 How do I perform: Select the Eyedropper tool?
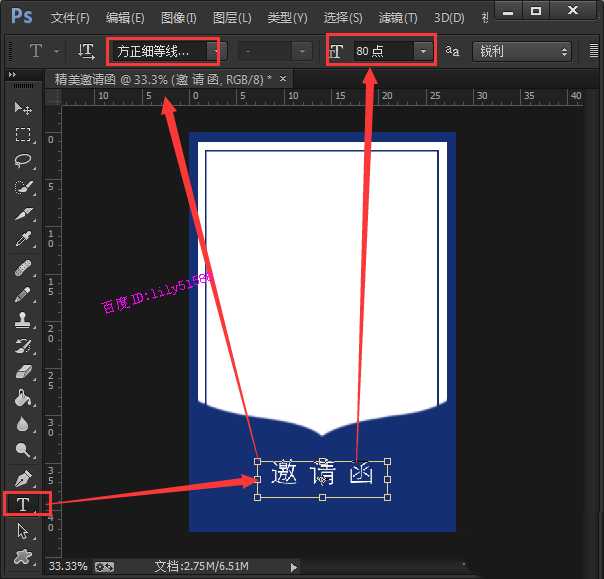pyautogui.click(x=23, y=239)
